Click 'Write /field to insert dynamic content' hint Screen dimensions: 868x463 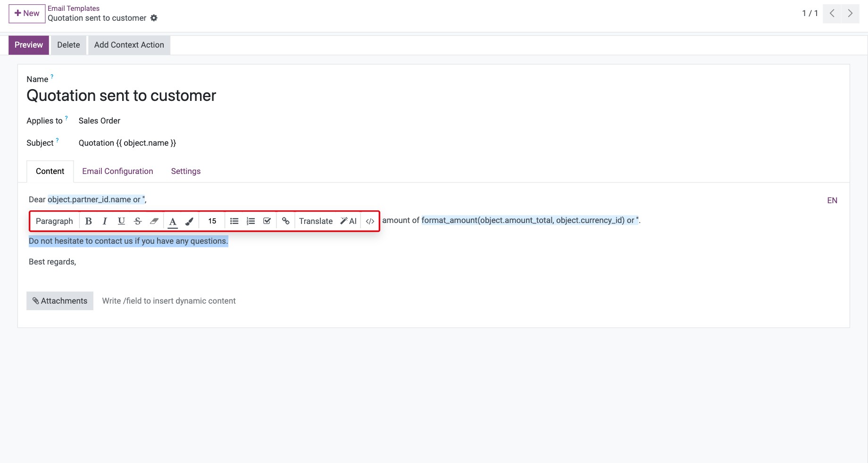pyautogui.click(x=169, y=301)
